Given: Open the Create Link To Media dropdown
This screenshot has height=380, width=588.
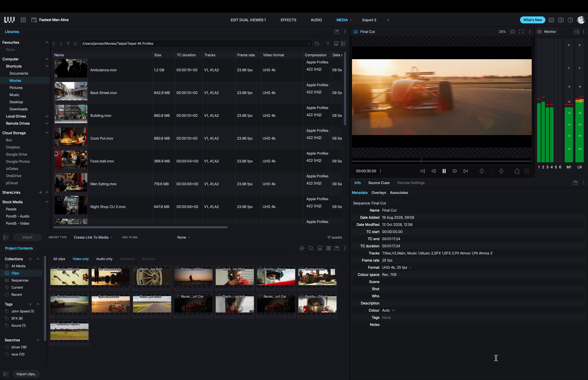Looking at the screenshot, I should [x=93, y=237].
